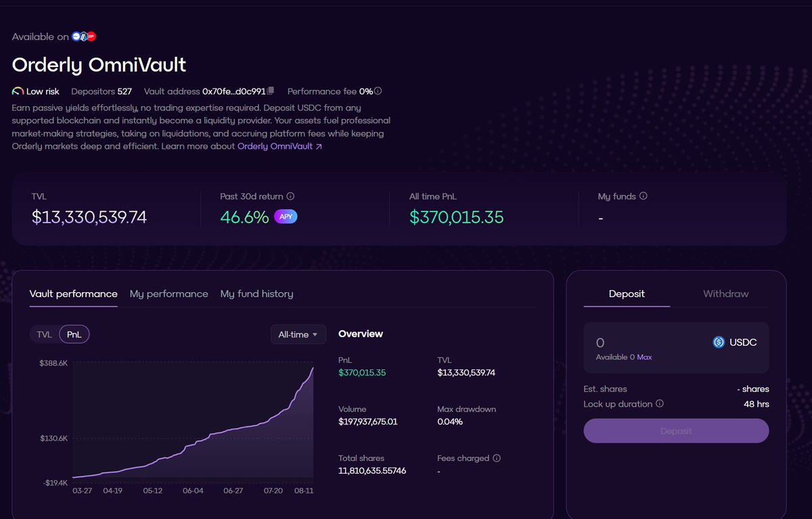This screenshot has width=812, height=519.
Task: Click the APY badge
Action: point(286,217)
